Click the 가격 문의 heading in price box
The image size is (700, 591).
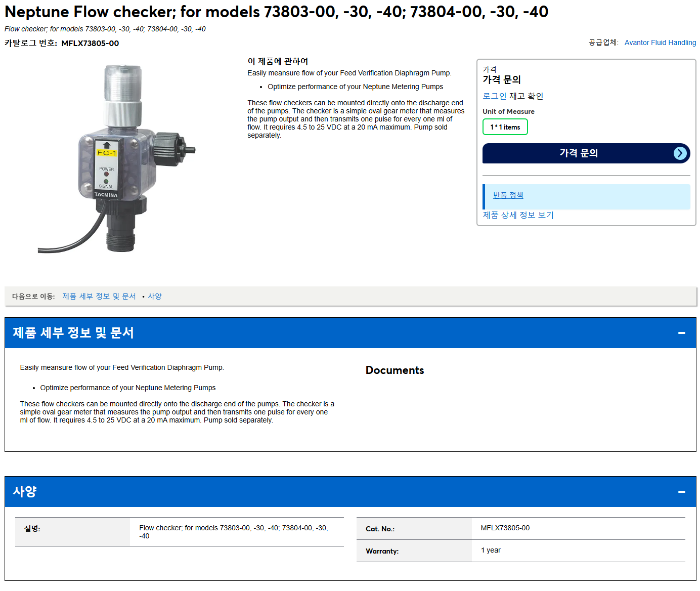click(x=501, y=79)
